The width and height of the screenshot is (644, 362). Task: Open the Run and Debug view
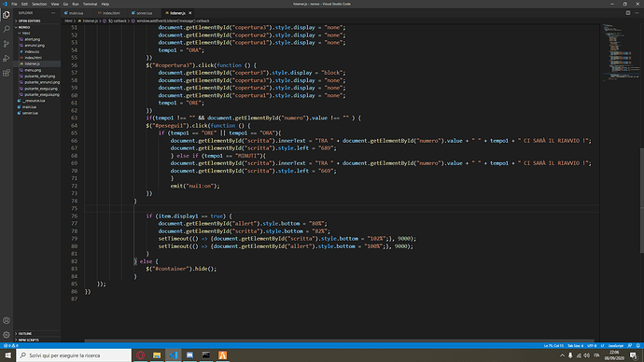pyautogui.click(x=7, y=58)
